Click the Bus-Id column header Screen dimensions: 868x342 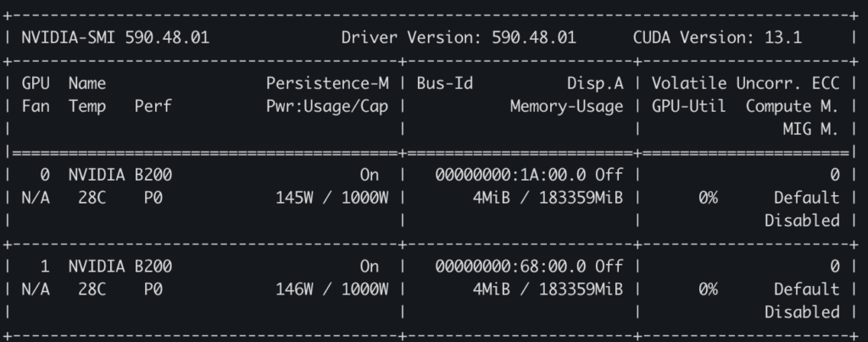pyautogui.click(x=444, y=84)
